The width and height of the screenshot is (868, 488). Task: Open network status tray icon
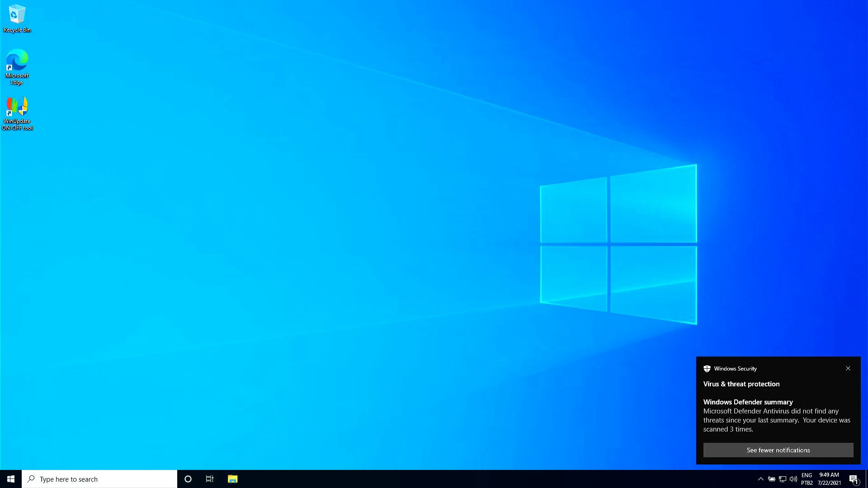coord(783,479)
